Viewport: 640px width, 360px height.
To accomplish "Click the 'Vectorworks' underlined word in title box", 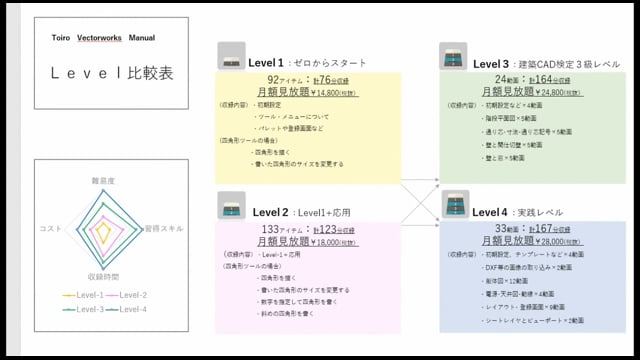I will click(x=99, y=38).
